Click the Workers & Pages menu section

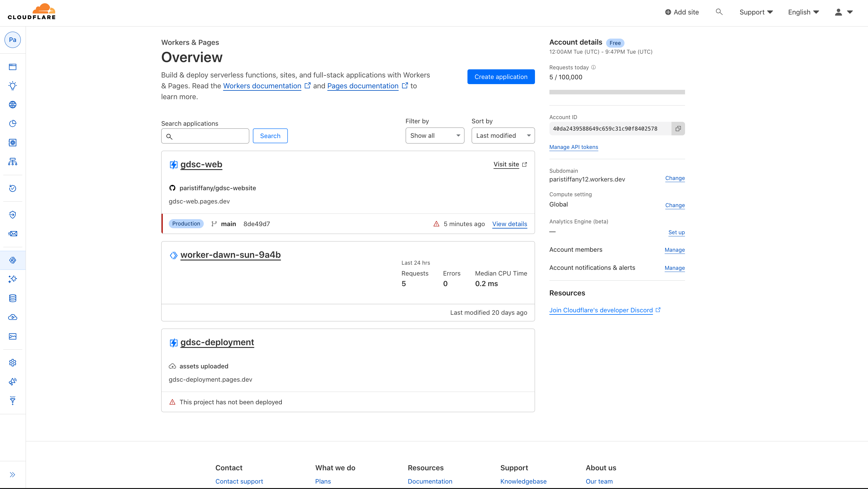click(x=13, y=260)
